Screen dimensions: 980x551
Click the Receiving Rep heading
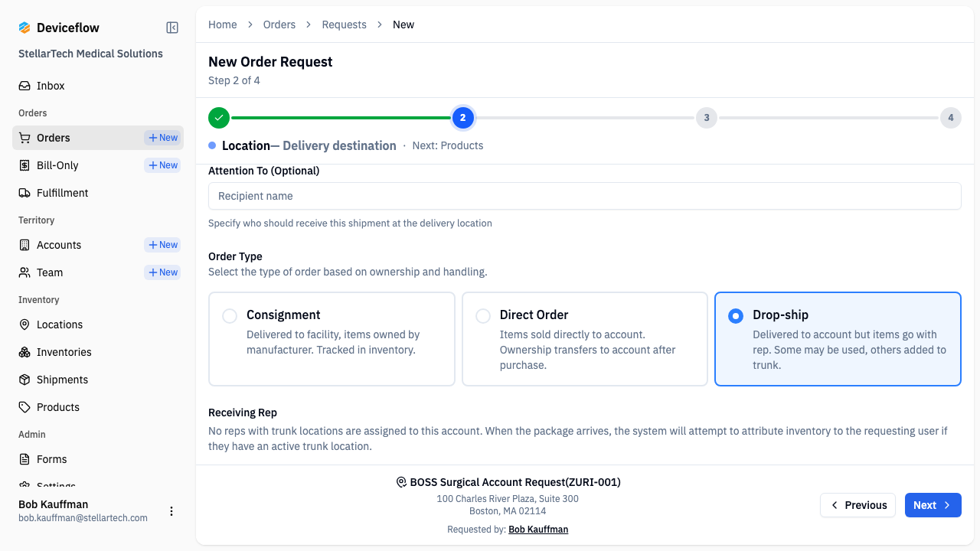click(x=243, y=412)
